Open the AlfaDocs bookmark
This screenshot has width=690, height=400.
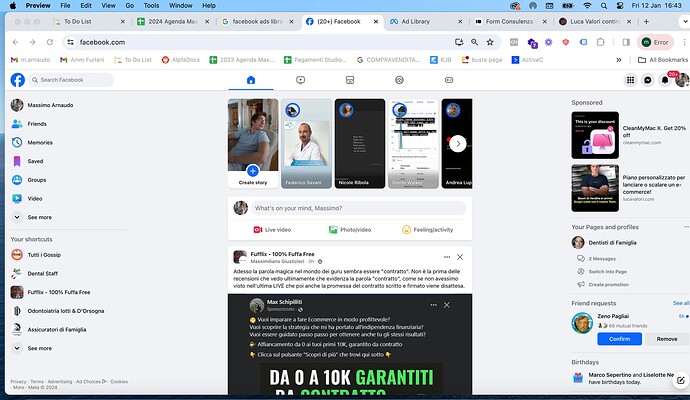(x=181, y=60)
